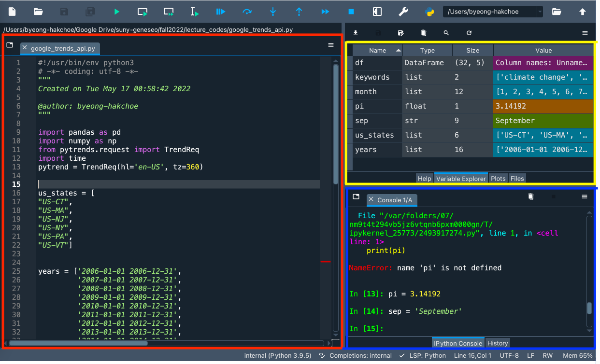The height and width of the screenshot is (364, 600).
Task: Open the IPython console options menu
Action: pyautogui.click(x=585, y=196)
